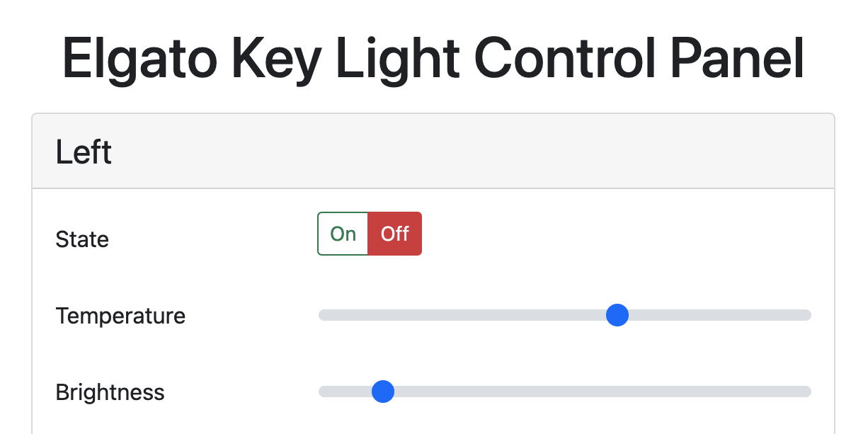Click the Temperature slider handle
Viewport: 868px width, 434px height.
(x=617, y=315)
